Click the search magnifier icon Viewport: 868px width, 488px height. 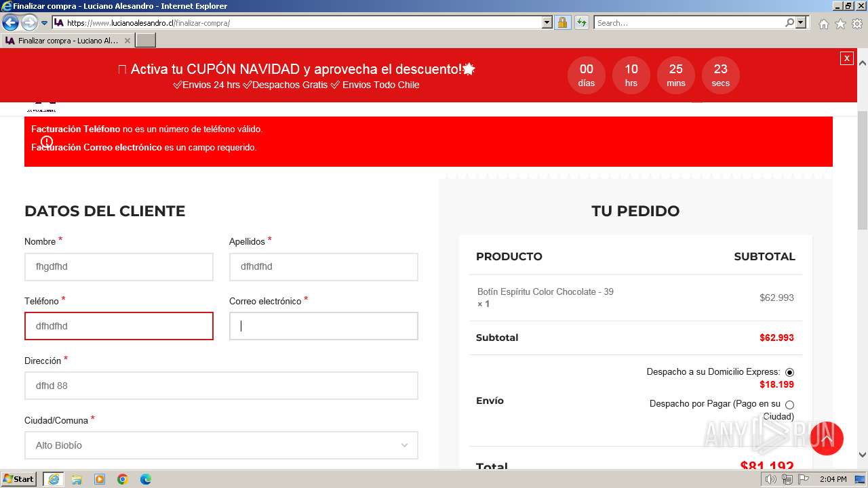coord(789,22)
